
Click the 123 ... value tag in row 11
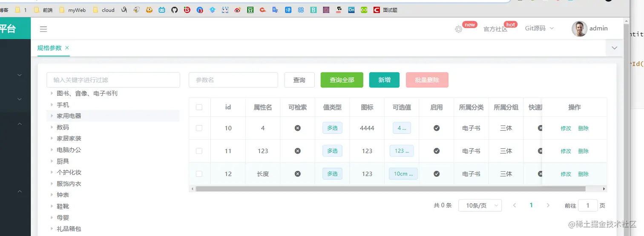pyautogui.click(x=402, y=151)
